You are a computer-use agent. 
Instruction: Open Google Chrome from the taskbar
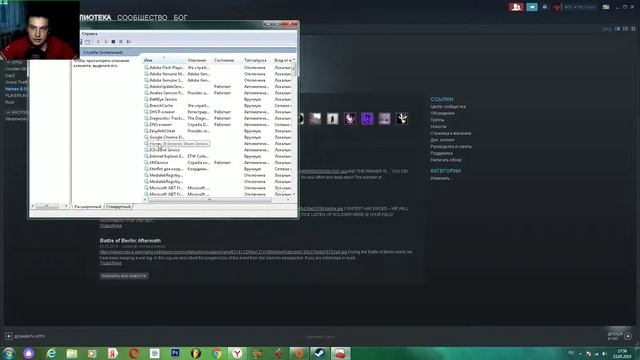217,353
